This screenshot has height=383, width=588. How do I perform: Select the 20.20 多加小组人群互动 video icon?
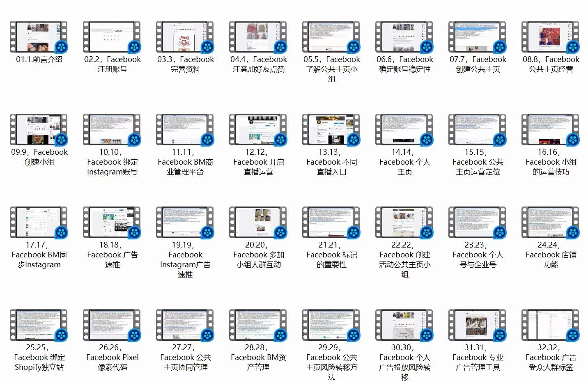point(258,222)
